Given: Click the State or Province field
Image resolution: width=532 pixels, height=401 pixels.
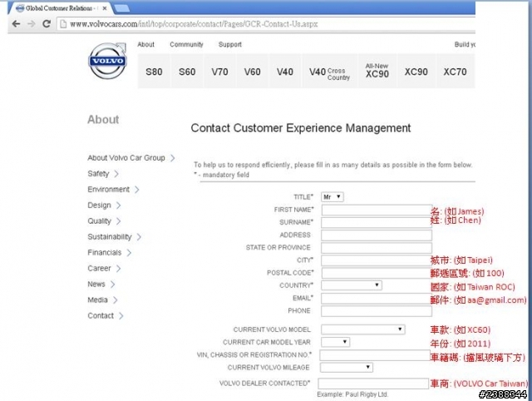Looking at the screenshot, I should (377, 248).
